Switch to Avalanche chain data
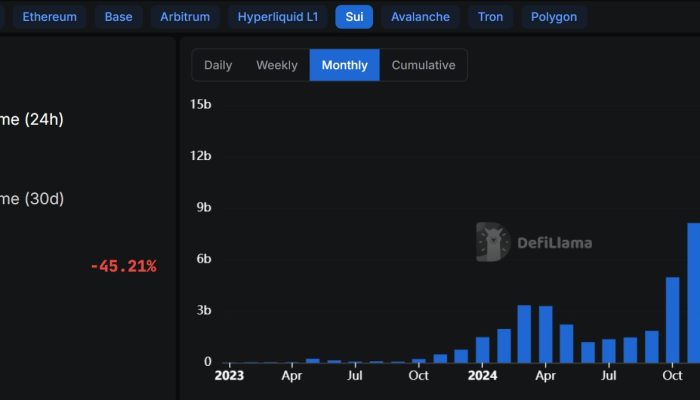This screenshot has width=700, height=400. tap(420, 17)
